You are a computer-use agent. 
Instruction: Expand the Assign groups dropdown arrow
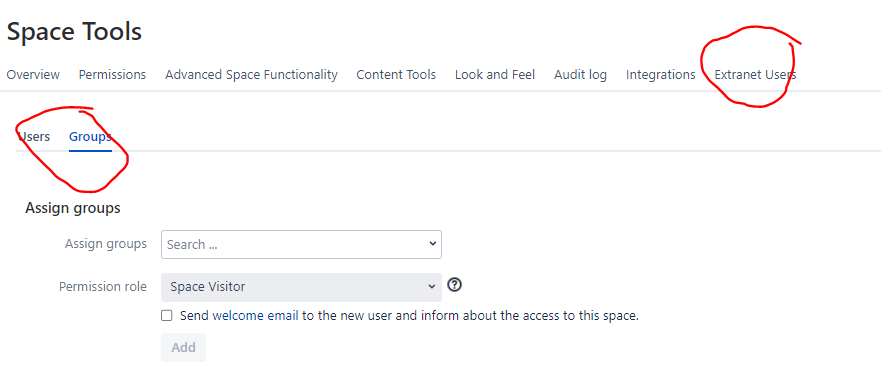432,244
